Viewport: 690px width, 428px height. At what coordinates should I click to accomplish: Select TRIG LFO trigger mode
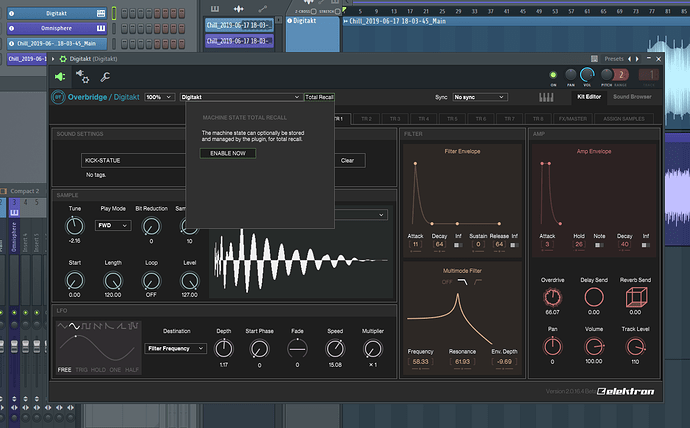click(x=81, y=370)
